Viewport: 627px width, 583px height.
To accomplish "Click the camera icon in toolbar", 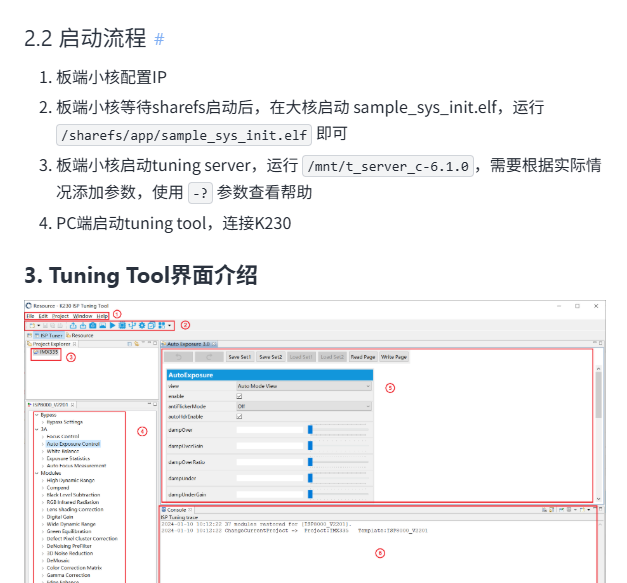I will [92, 325].
